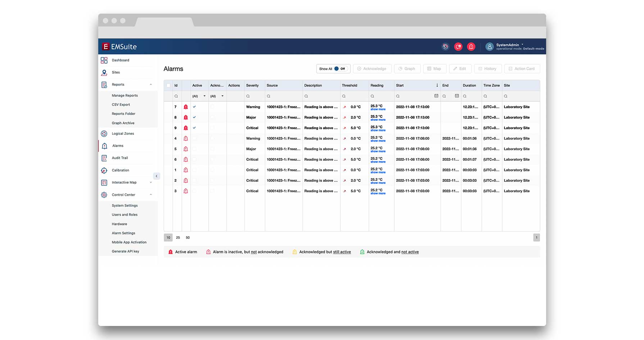Click the Calibration icon
Screen dimensions: 644x340
[x=104, y=170]
